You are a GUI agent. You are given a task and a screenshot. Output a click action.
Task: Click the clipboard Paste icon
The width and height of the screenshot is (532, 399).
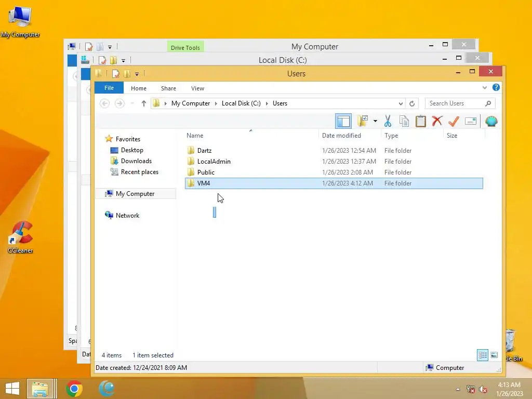click(x=420, y=121)
